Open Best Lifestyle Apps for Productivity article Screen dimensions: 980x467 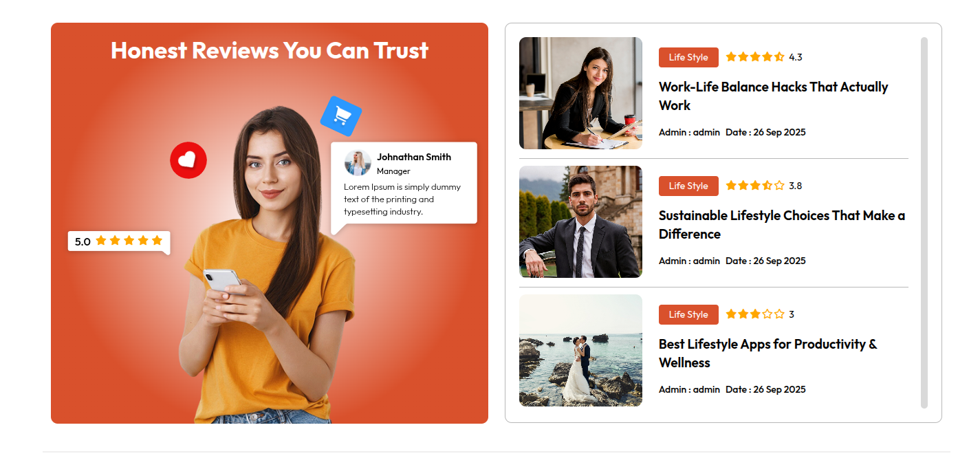pos(767,354)
